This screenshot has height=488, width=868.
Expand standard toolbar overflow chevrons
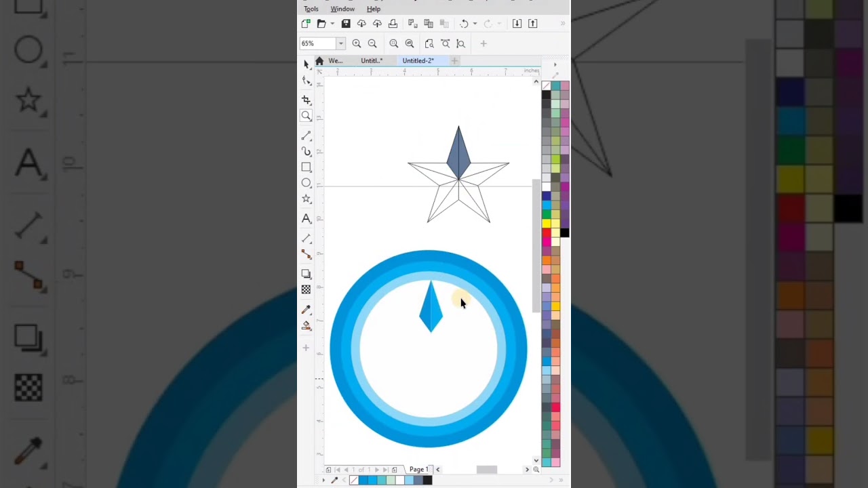(x=562, y=24)
